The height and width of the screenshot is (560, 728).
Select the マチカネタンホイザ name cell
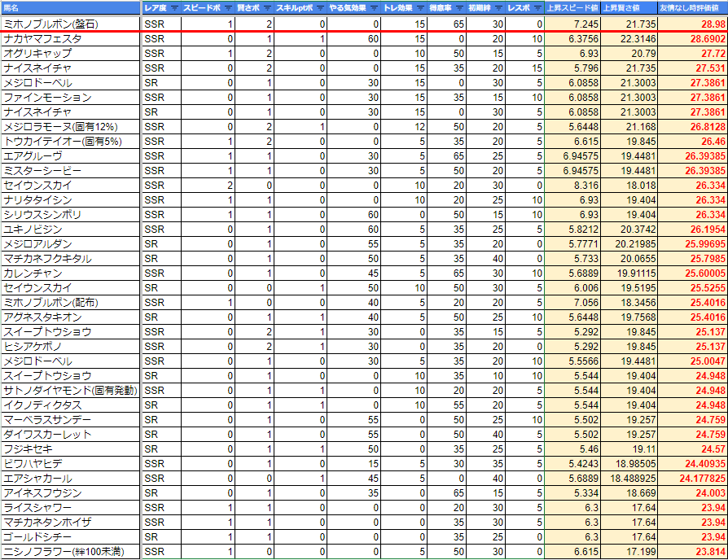pos(70,523)
